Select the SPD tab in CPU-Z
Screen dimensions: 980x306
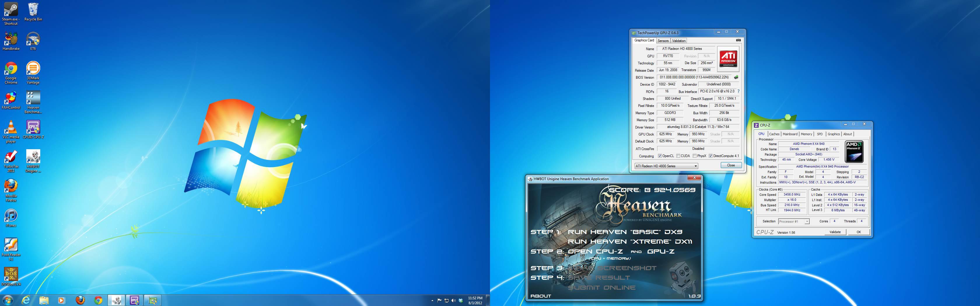pos(820,134)
